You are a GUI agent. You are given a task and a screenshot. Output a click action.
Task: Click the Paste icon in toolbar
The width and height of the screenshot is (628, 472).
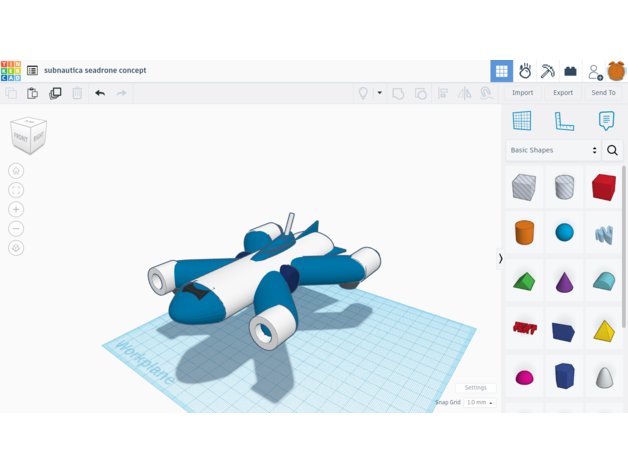point(33,93)
